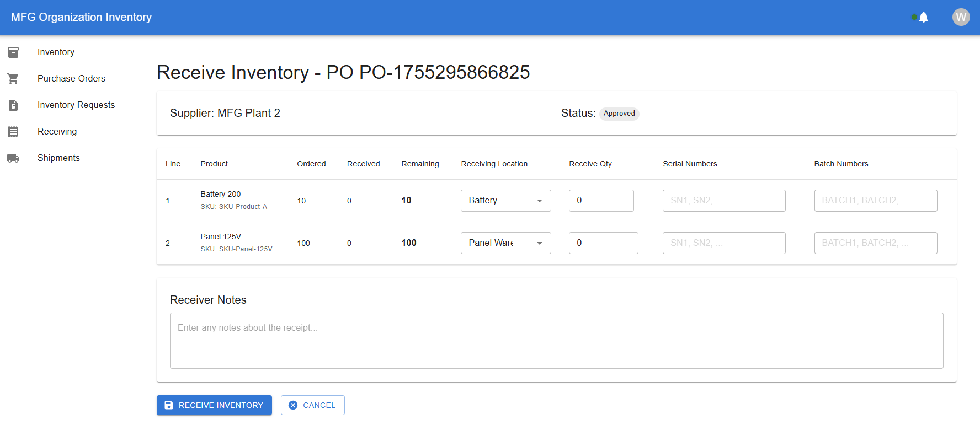
Task: Click into the Receiver Notes text area
Action: tap(556, 341)
